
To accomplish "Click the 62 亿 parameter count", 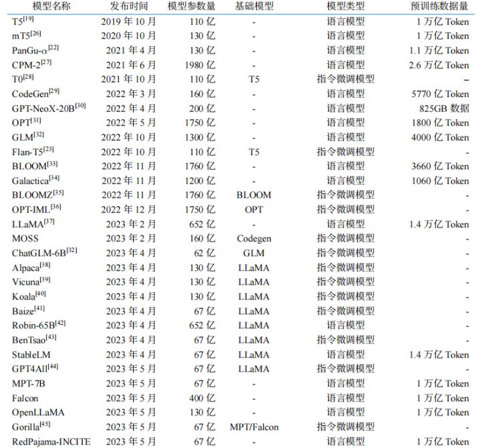I will (205, 253).
